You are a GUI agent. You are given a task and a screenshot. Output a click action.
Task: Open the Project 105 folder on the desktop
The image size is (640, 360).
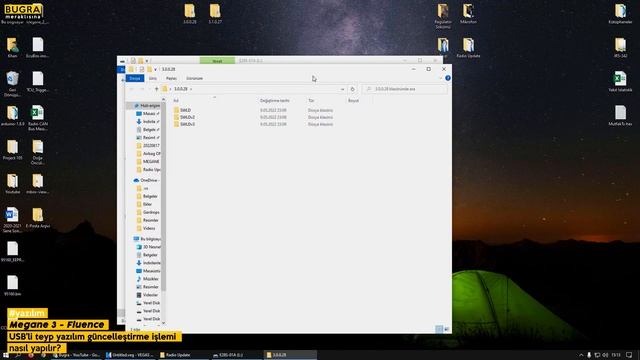tap(13, 150)
